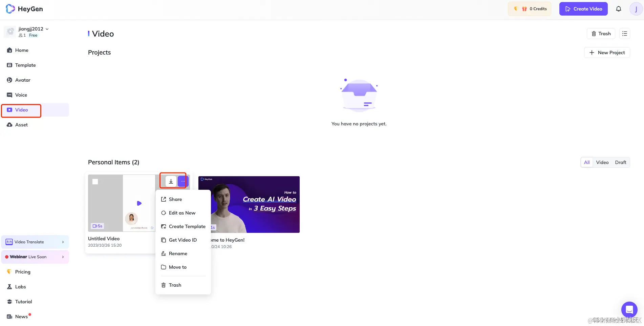Choose Rename from context menu
This screenshot has width=644, height=326.
click(x=183, y=253)
